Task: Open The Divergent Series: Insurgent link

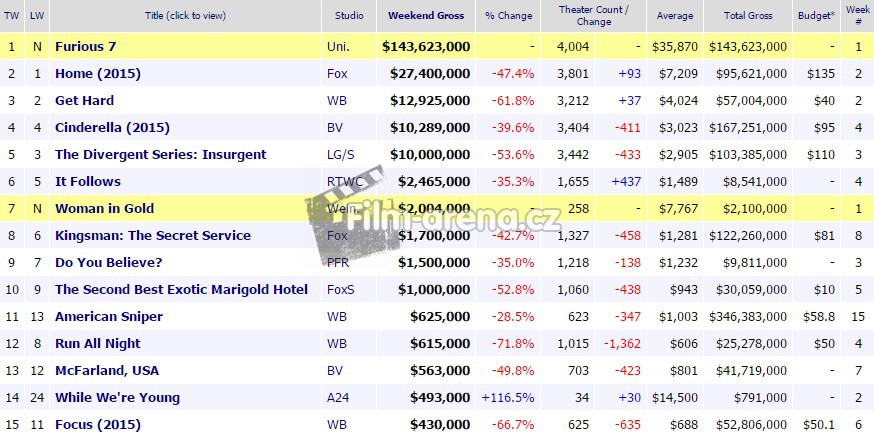Action: coord(160,154)
